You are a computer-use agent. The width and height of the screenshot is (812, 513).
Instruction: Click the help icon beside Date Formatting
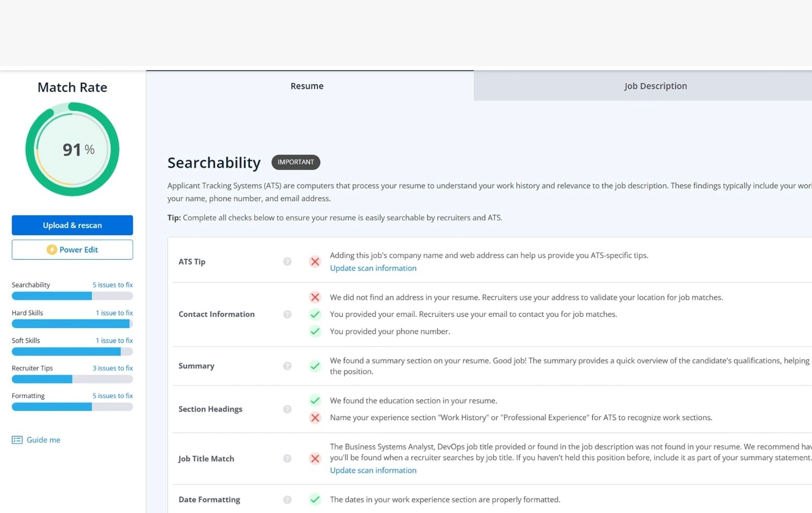pyautogui.click(x=287, y=500)
